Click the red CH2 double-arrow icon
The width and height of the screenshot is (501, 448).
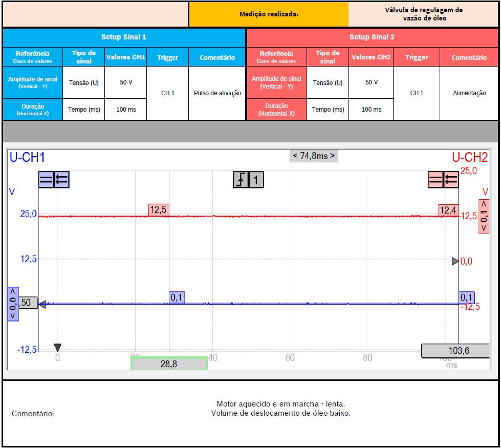451,180
